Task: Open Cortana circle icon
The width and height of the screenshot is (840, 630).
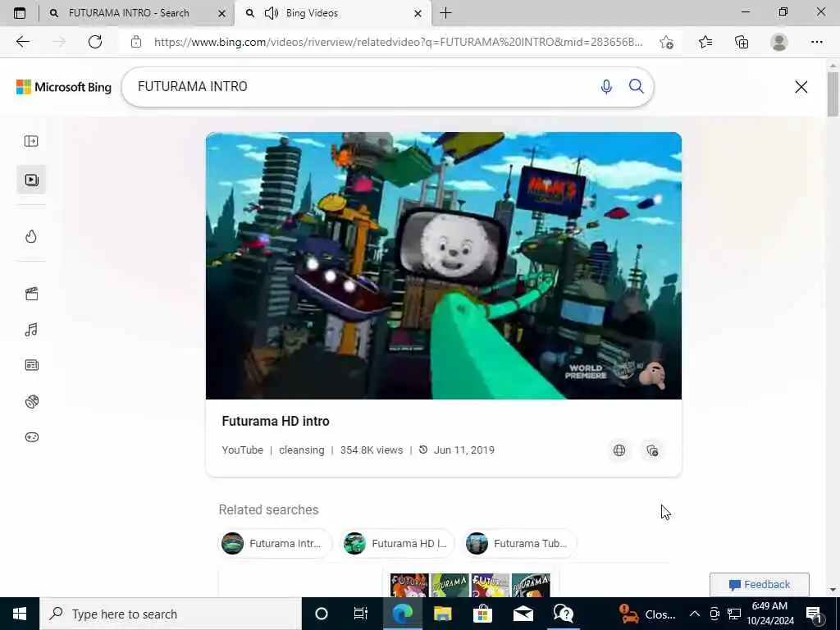Action: [x=322, y=614]
